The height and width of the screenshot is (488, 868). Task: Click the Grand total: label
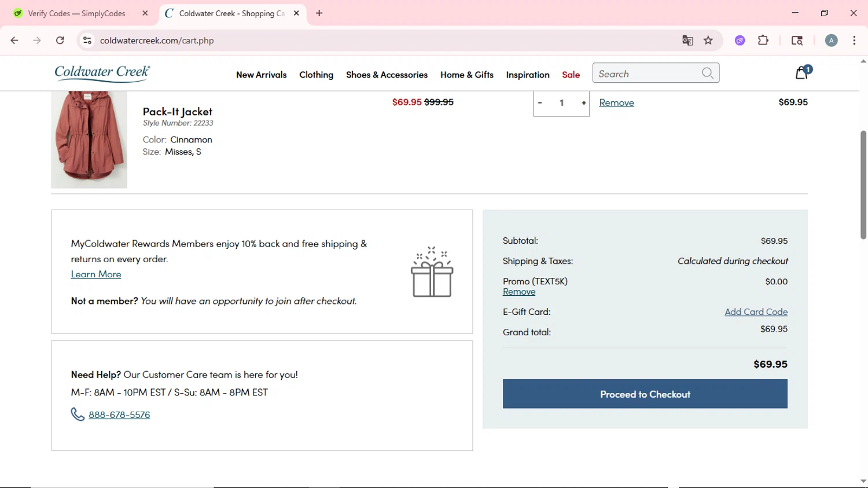coord(527,332)
